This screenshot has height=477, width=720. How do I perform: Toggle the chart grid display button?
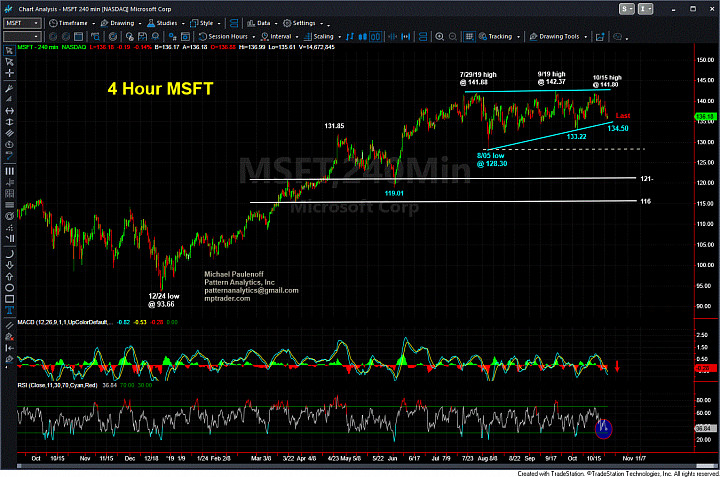coord(469,37)
